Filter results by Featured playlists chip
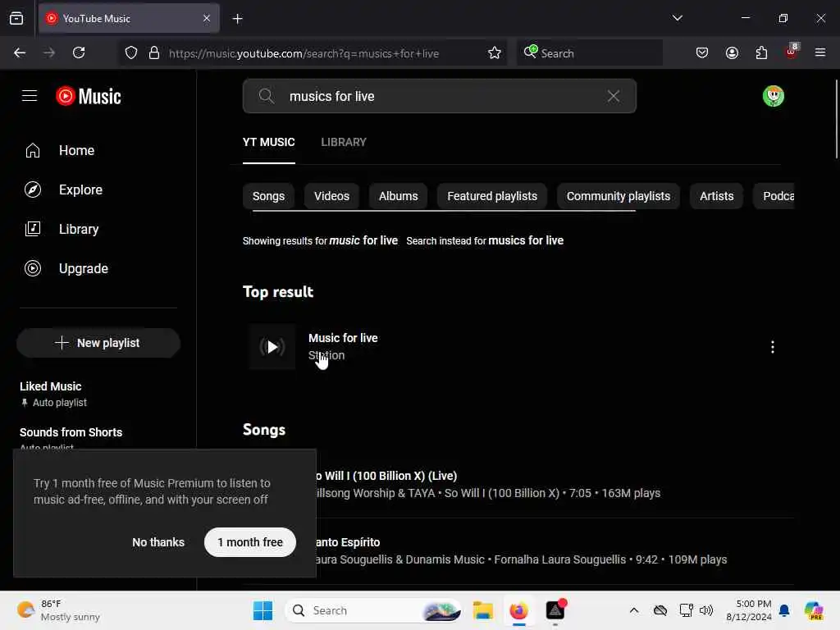The width and height of the screenshot is (840, 630). 492,196
